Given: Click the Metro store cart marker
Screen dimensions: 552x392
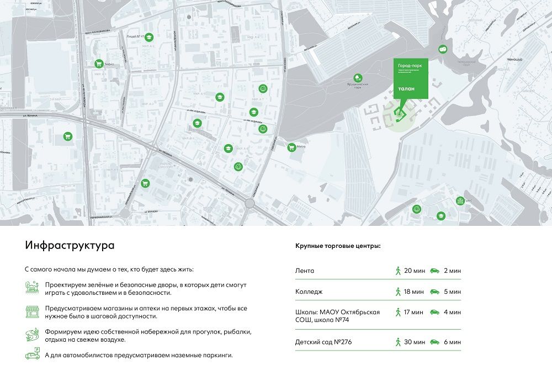Looking at the screenshot, I should click(x=291, y=147).
